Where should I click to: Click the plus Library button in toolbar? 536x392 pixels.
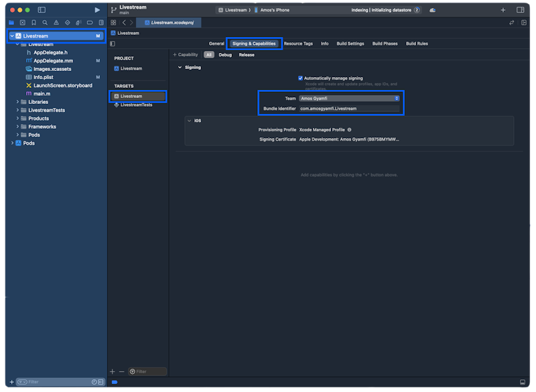[503, 10]
